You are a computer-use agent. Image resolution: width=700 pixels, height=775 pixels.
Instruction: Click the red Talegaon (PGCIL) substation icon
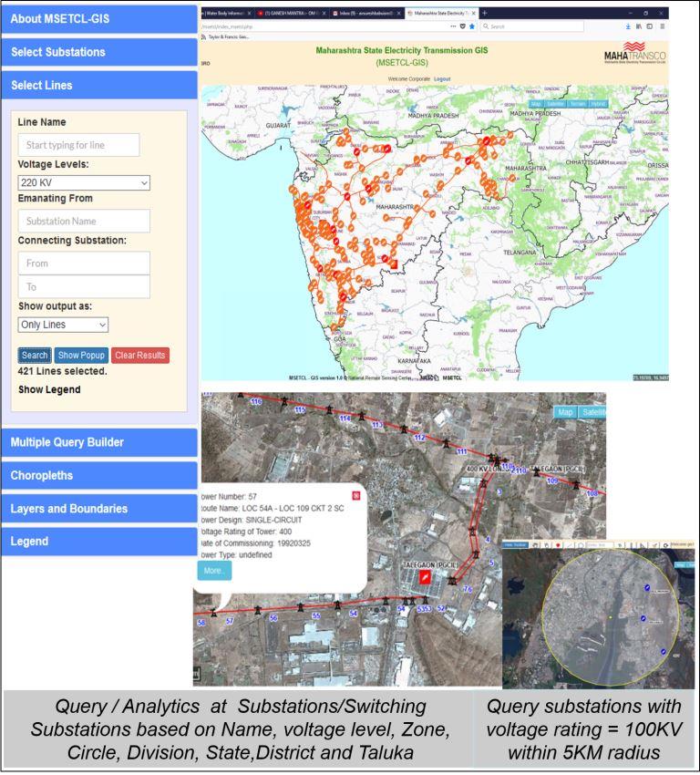[x=425, y=577]
